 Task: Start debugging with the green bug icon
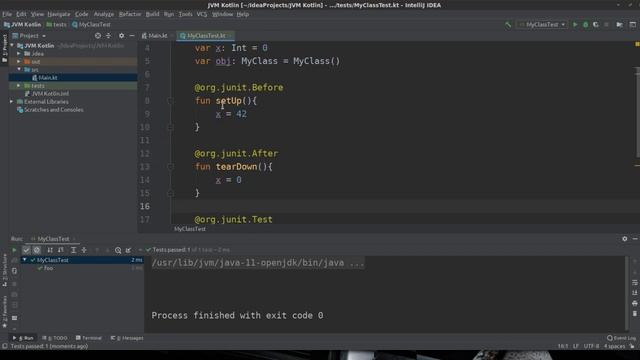(585, 24)
